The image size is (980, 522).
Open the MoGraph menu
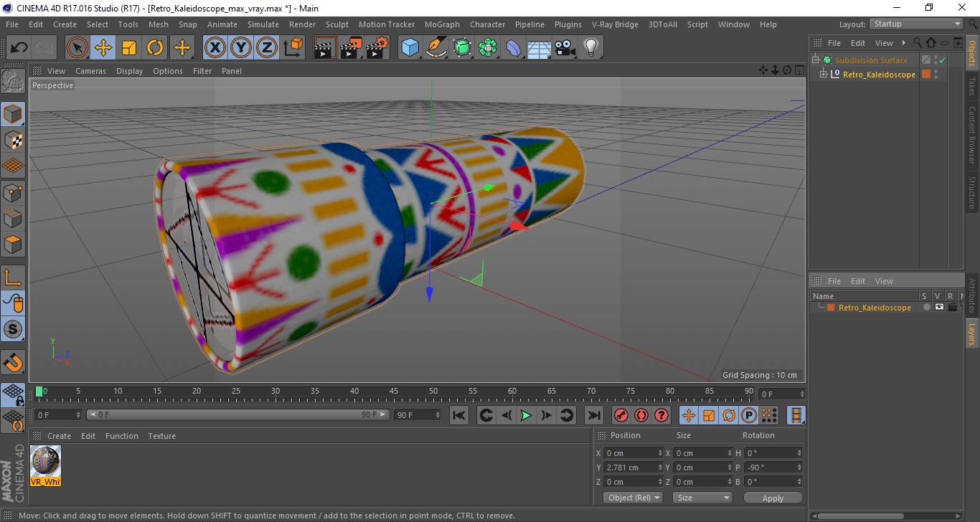442,24
